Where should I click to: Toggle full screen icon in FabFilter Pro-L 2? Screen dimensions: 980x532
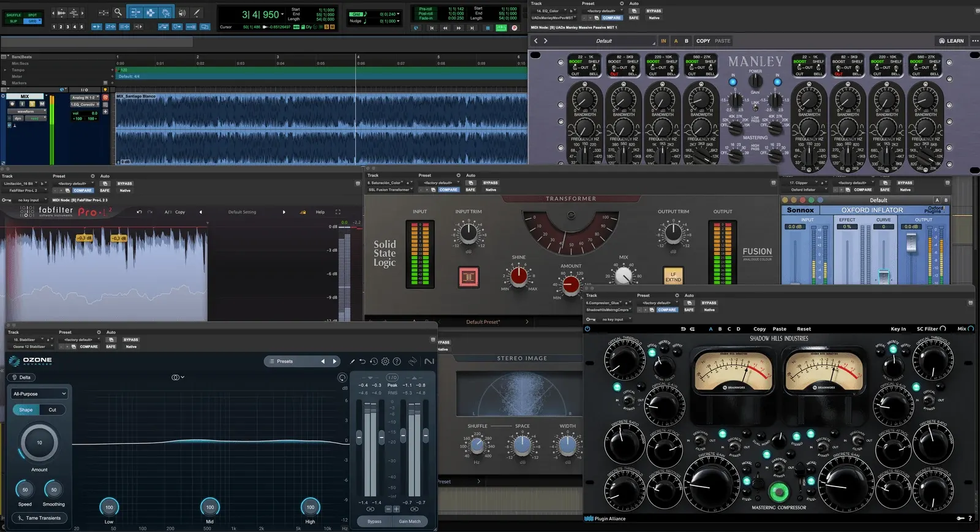[x=337, y=212]
